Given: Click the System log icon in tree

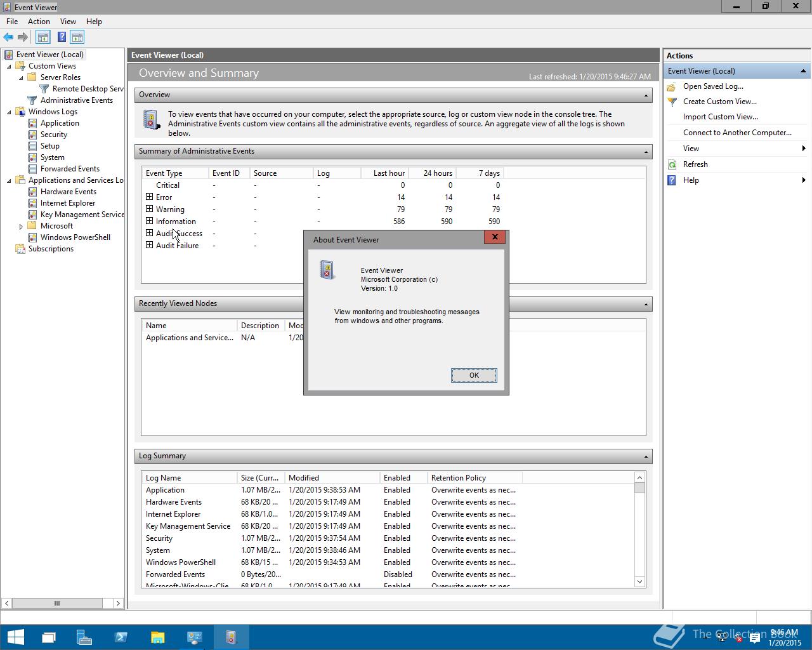Looking at the screenshot, I should (x=32, y=157).
